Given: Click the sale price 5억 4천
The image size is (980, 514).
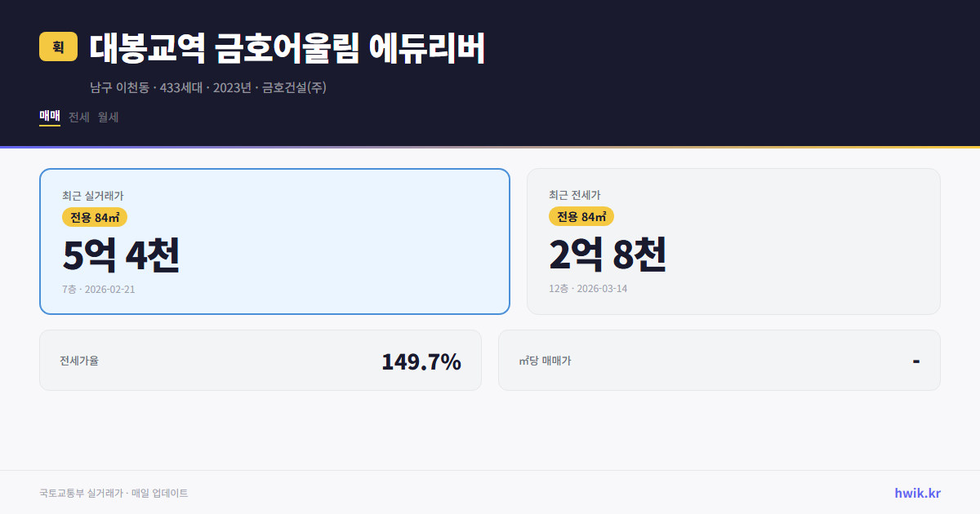Looking at the screenshot, I should click(121, 256).
